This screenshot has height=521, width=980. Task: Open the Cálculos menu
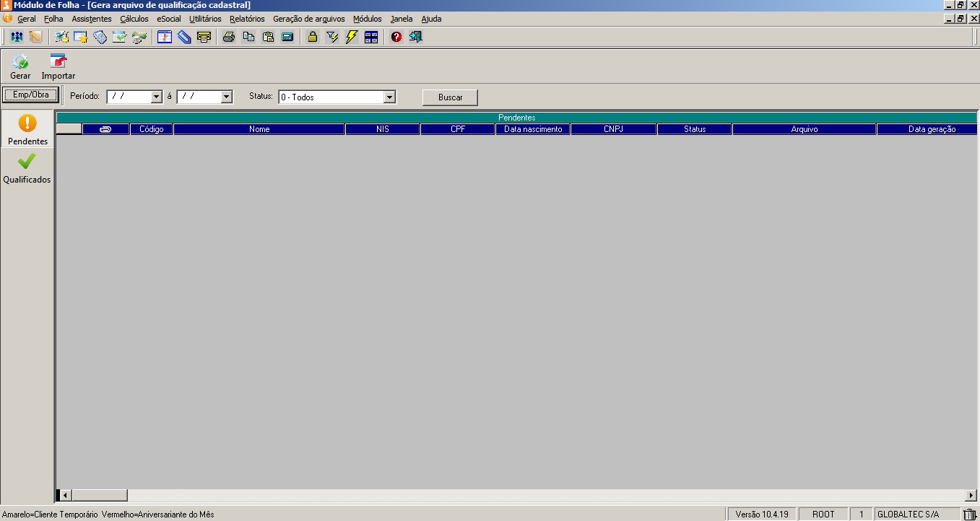pos(134,19)
